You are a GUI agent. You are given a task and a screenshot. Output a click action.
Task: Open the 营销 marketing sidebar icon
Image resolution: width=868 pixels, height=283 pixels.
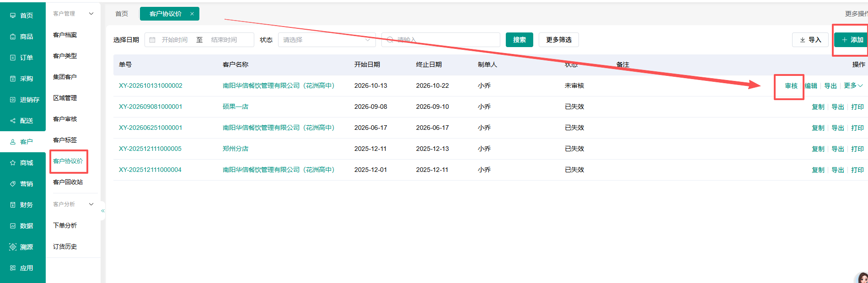click(13, 184)
